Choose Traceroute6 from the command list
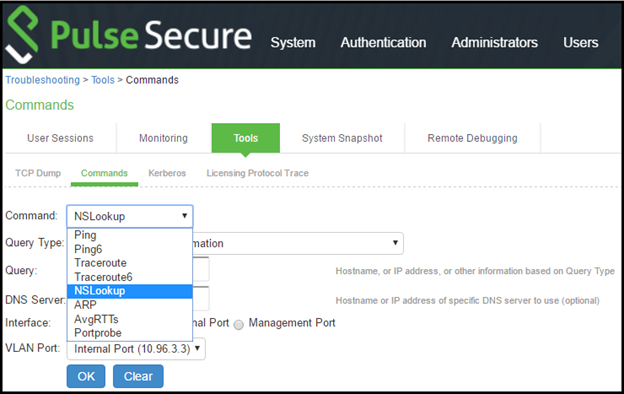This screenshot has width=624, height=394. tap(130, 277)
